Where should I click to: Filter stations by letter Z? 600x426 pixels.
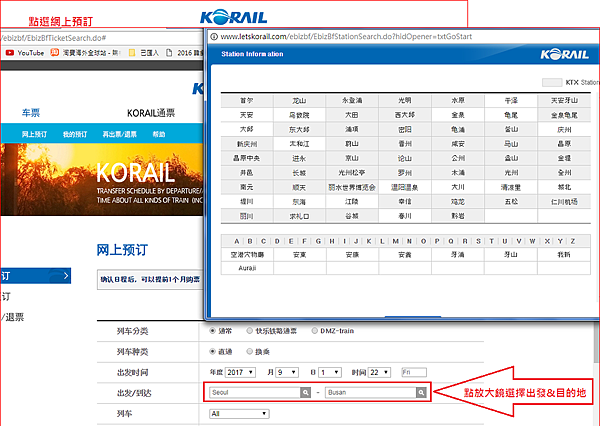coord(573,241)
